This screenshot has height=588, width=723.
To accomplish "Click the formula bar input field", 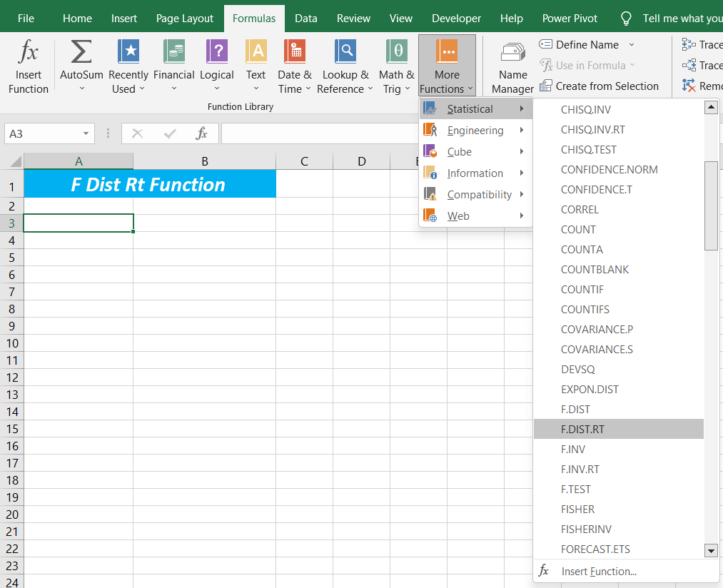I will [x=321, y=133].
